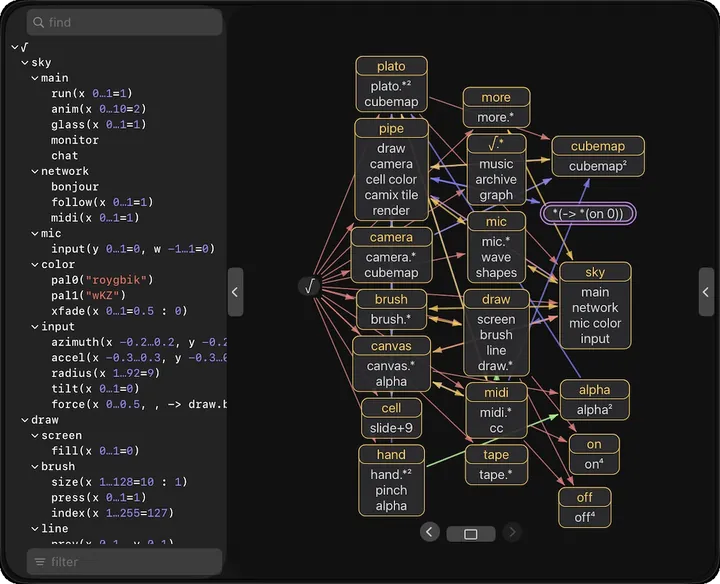Screen dimensions: 720x584
Task: Select the chat row
Action: pyautogui.click(x=64, y=156)
